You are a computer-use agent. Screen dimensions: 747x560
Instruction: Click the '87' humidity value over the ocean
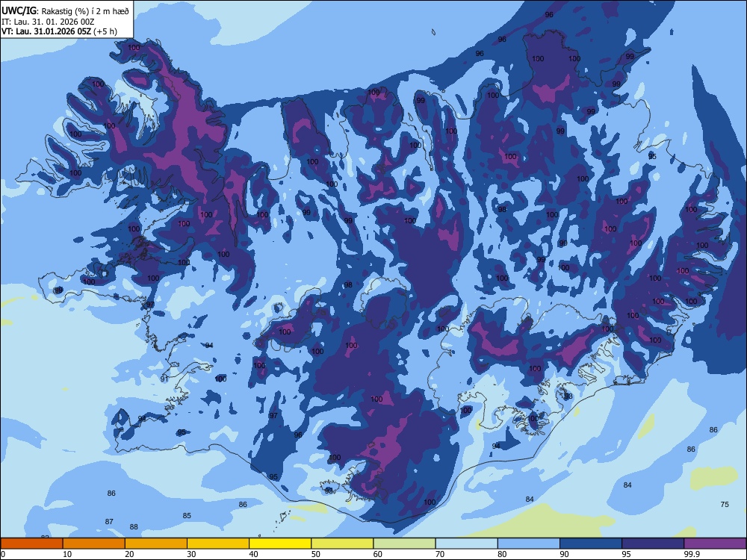(x=109, y=521)
